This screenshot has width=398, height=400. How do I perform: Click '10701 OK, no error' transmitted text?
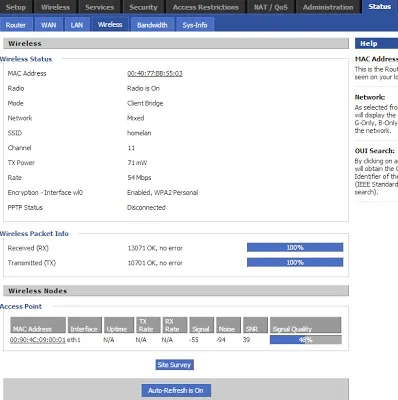coord(155,263)
